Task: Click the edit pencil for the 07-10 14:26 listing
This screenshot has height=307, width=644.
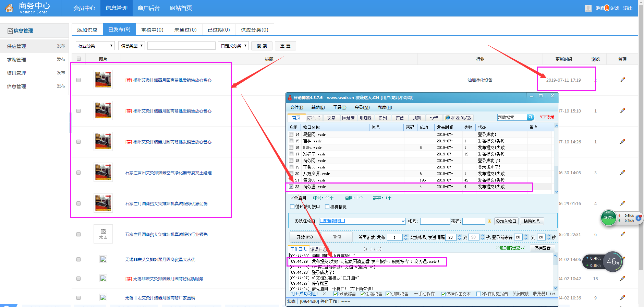Action: coord(622,142)
